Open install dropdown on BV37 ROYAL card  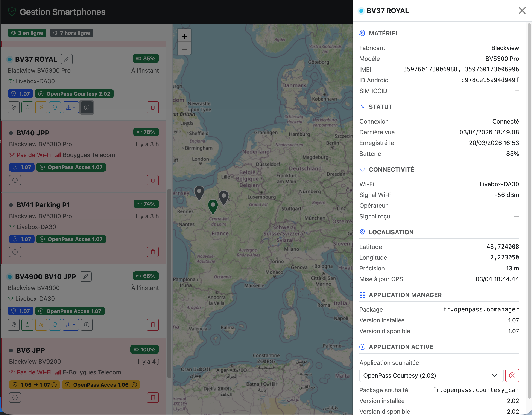pyautogui.click(x=71, y=107)
